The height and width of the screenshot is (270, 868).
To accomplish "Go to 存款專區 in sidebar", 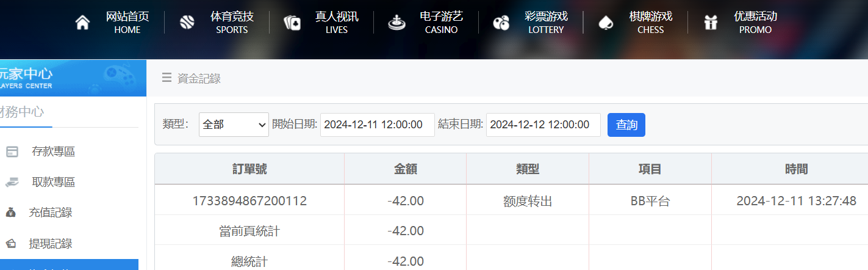I will tap(53, 151).
